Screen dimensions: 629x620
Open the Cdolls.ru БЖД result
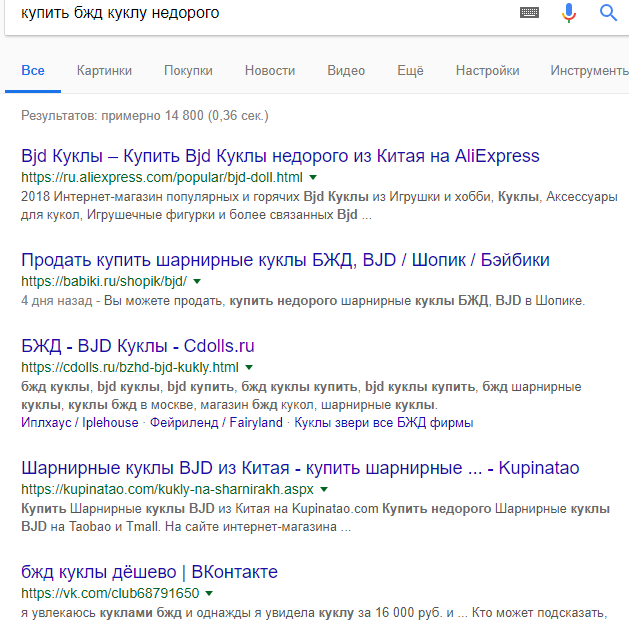[x=138, y=346]
